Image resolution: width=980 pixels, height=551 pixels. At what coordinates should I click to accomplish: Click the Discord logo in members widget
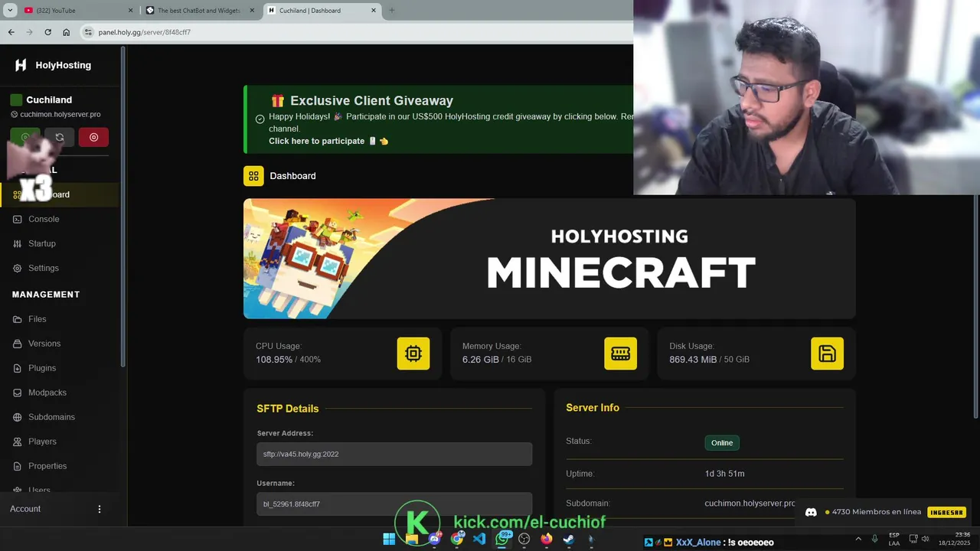pyautogui.click(x=811, y=512)
